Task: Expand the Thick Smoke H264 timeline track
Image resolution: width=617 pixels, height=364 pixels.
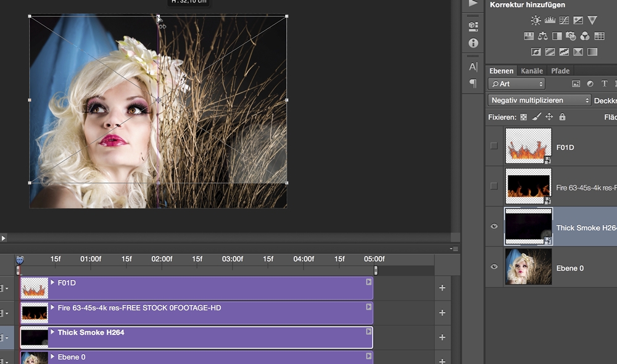Action: click(x=52, y=332)
